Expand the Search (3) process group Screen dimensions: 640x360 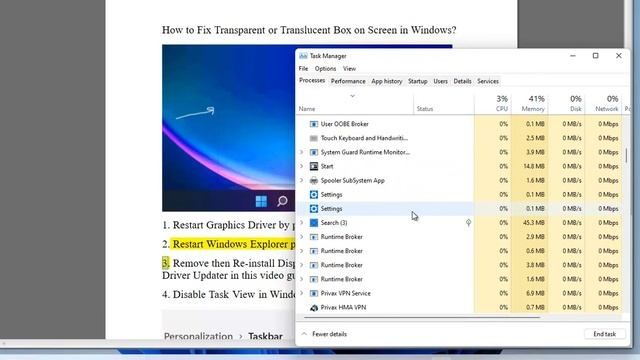(x=302, y=223)
